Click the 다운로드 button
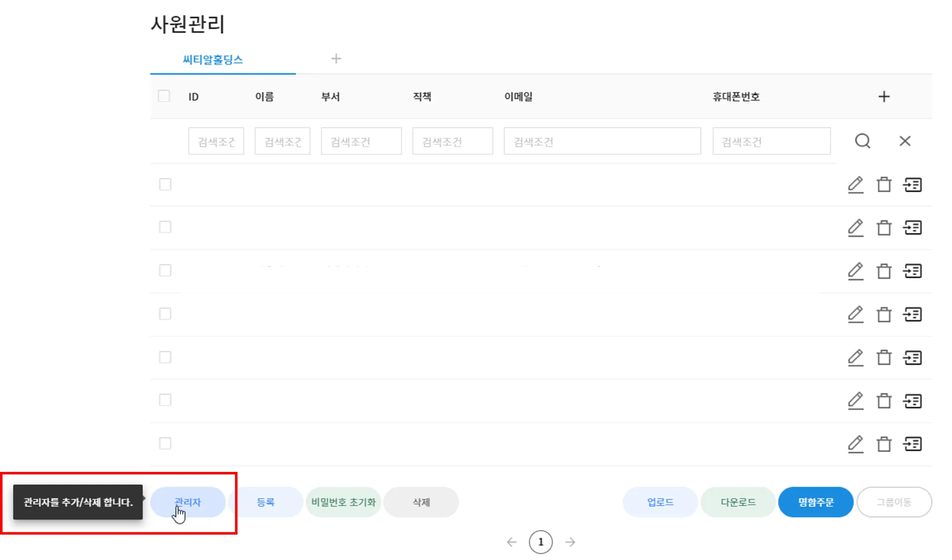Viewport: 952px width, 560px height. click(x=738, y=502)
